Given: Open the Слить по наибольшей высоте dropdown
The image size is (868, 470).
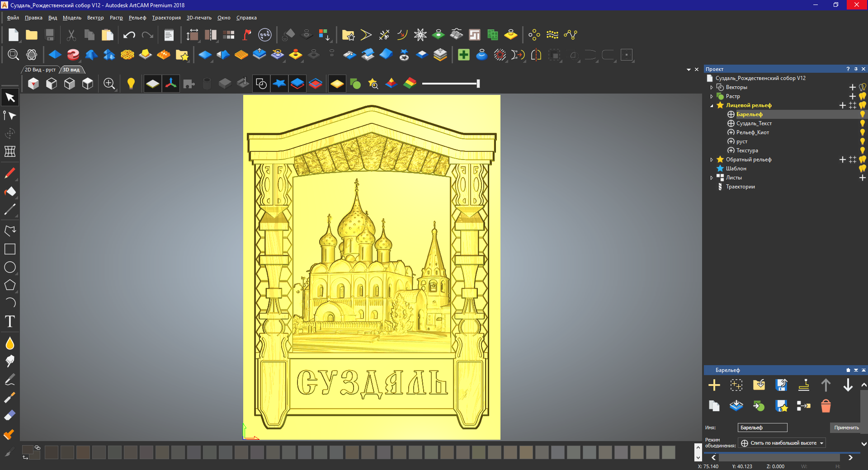Looking at the screenshot, I should pyautogui.click(x=782, y=443).
